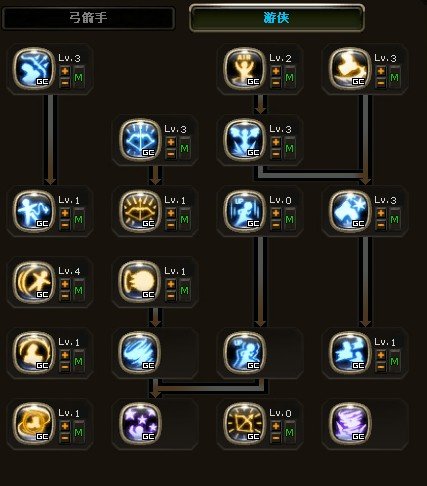The image size is (427, 486).
Task: Add a point to the Lv.0 bow skill
Action: pyautogui.click(x=276, y=426)
